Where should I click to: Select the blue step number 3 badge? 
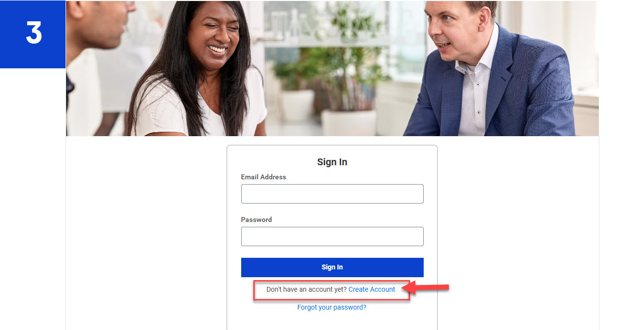tap(33, 34)
